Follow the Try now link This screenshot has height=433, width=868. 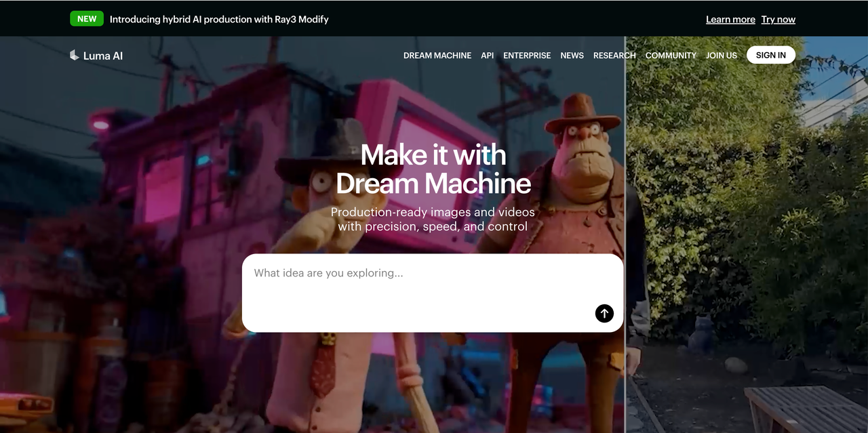pyautogui.click(x=778, y=20)
